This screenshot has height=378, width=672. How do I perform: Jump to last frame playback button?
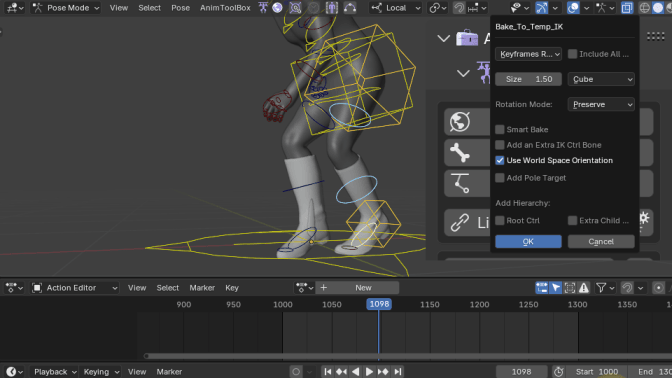tap(397, 372)
